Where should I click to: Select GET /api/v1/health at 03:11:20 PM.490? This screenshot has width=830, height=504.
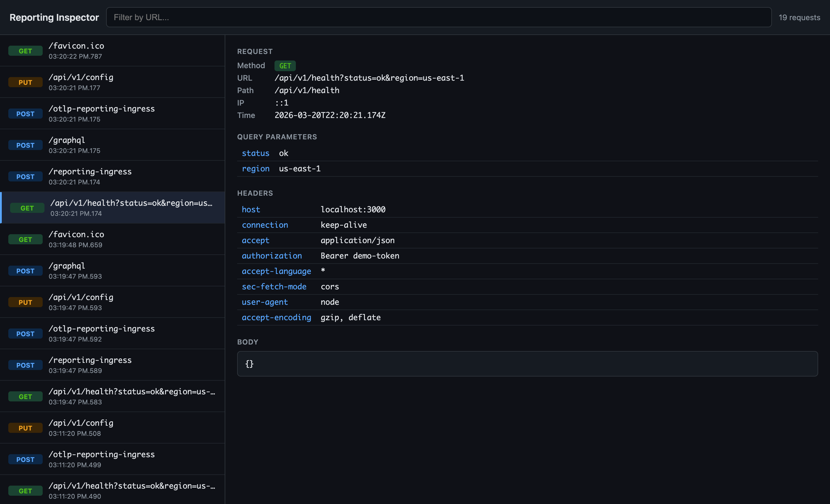click(x=112, y=490)
